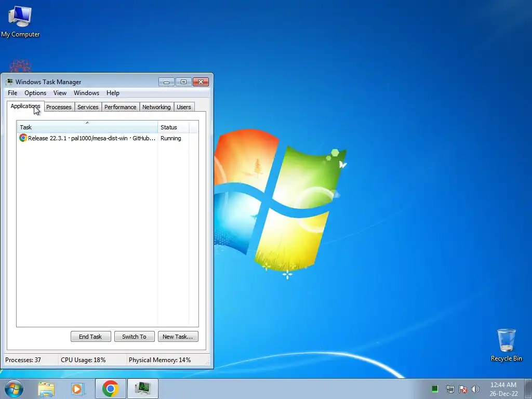
Task: Click CPU Usage: 18% in status bar
Action: (x=83, y=360)
